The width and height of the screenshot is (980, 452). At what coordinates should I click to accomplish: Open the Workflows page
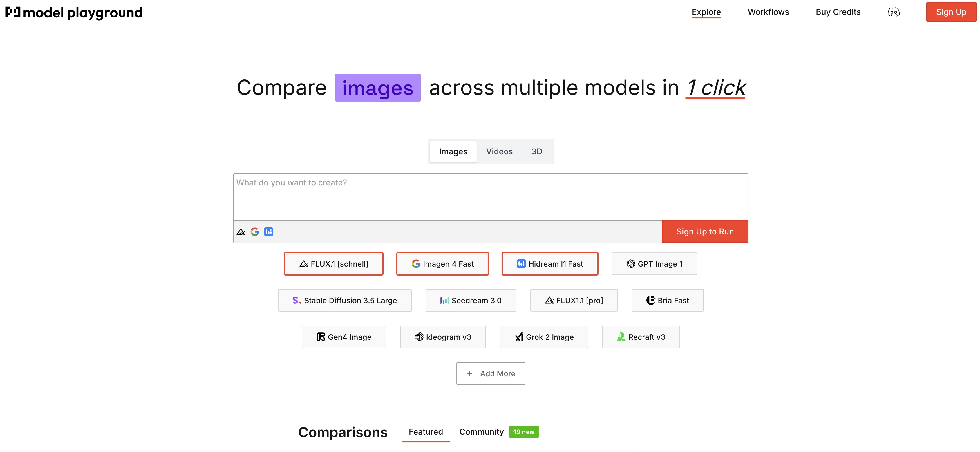[x=768, y=12]
